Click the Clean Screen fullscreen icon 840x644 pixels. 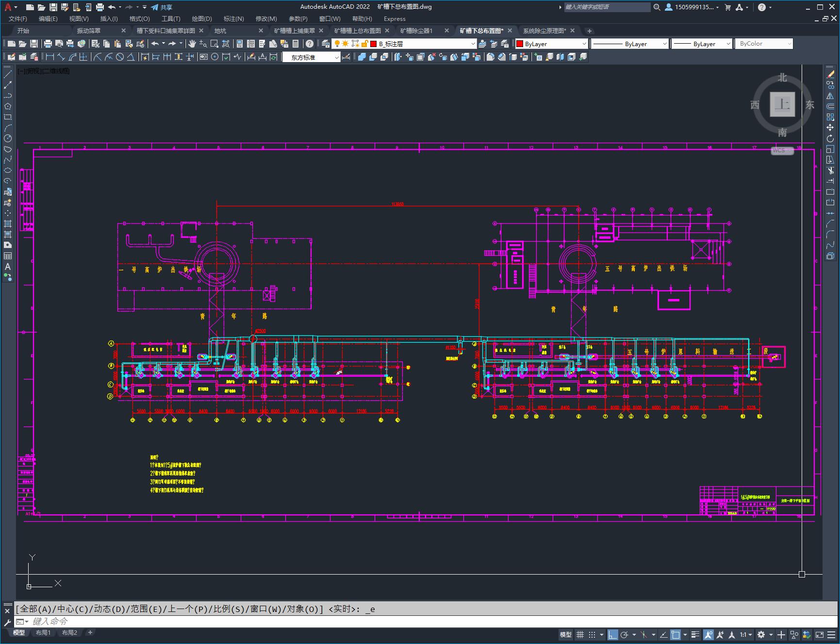819,634
